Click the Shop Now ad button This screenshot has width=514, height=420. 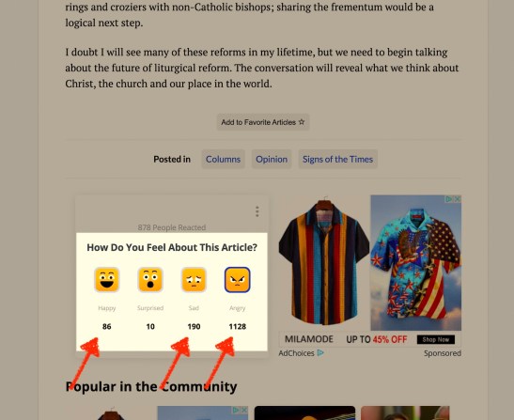(436, 340)
